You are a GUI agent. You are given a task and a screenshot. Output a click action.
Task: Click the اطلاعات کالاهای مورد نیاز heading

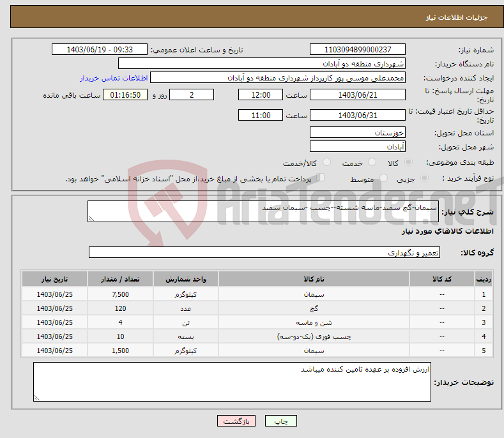click(x=447, y=231)
